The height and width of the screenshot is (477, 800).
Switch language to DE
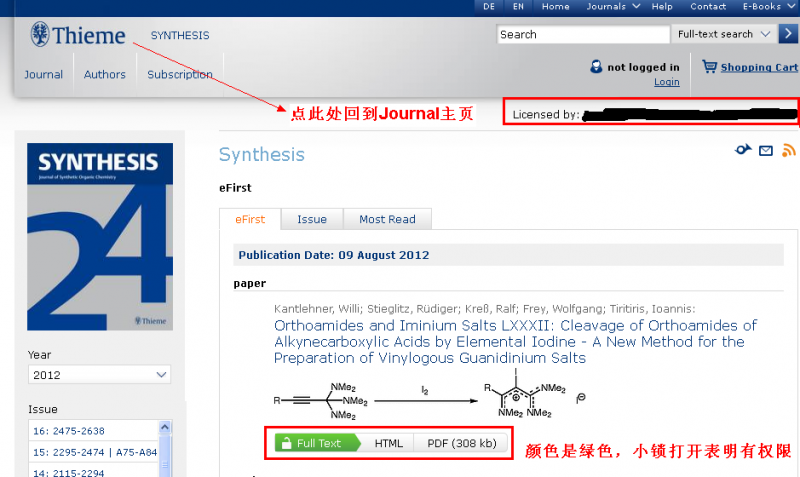[x=489, y=7]
